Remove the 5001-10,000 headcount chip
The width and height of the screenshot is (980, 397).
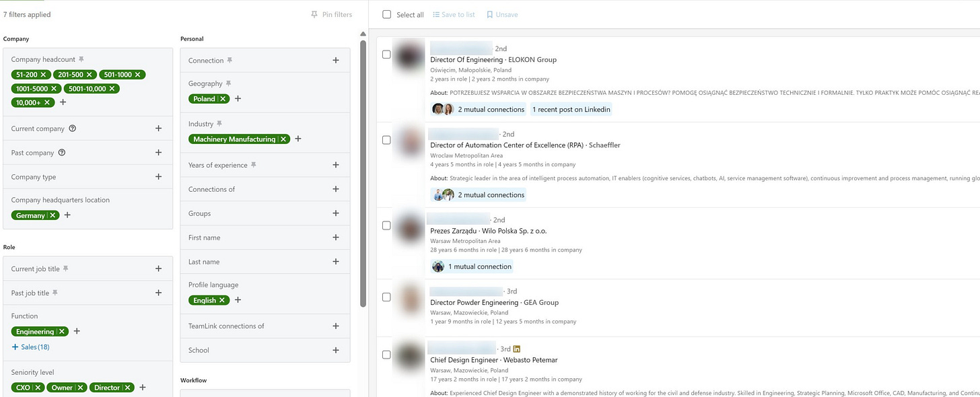(112, 89)
